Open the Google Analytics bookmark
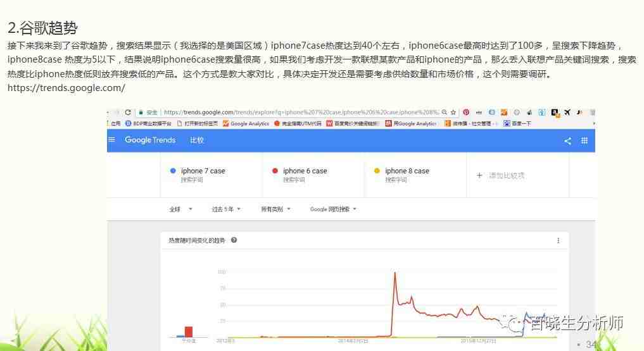 click(x=246, y=123)
